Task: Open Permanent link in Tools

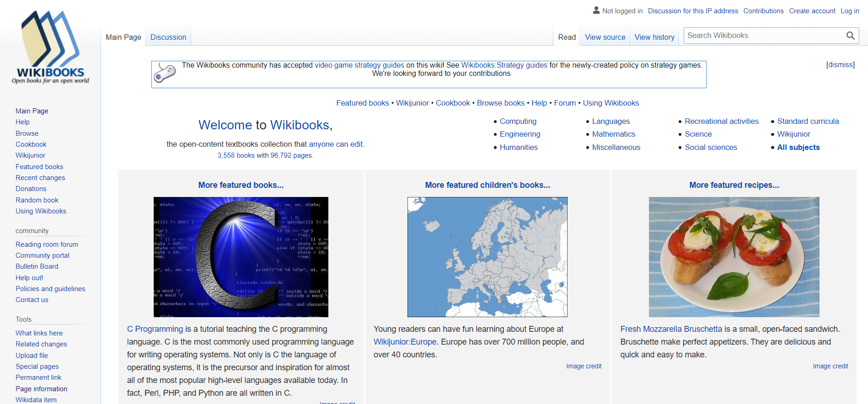Action: [38, 377]
